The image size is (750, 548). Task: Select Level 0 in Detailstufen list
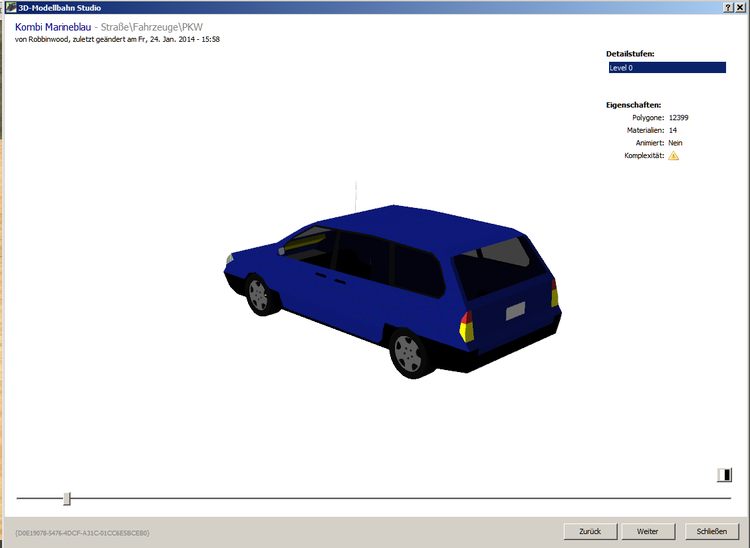(667, 68)
